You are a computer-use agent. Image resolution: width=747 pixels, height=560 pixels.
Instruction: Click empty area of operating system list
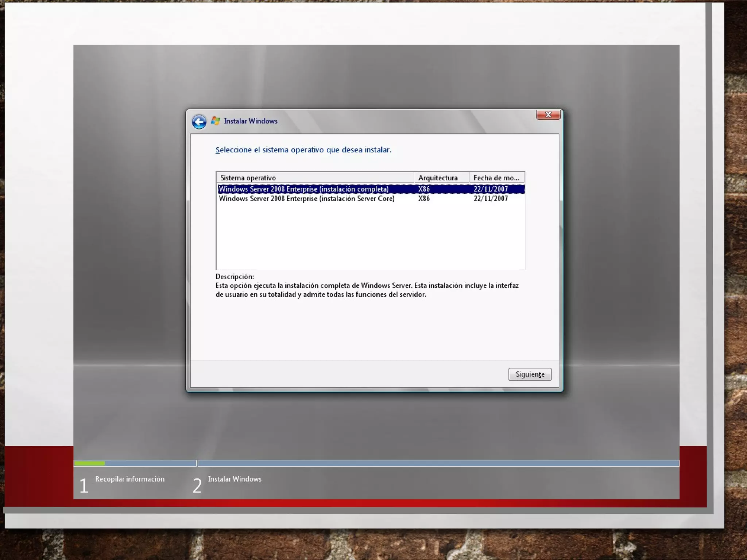370,237
